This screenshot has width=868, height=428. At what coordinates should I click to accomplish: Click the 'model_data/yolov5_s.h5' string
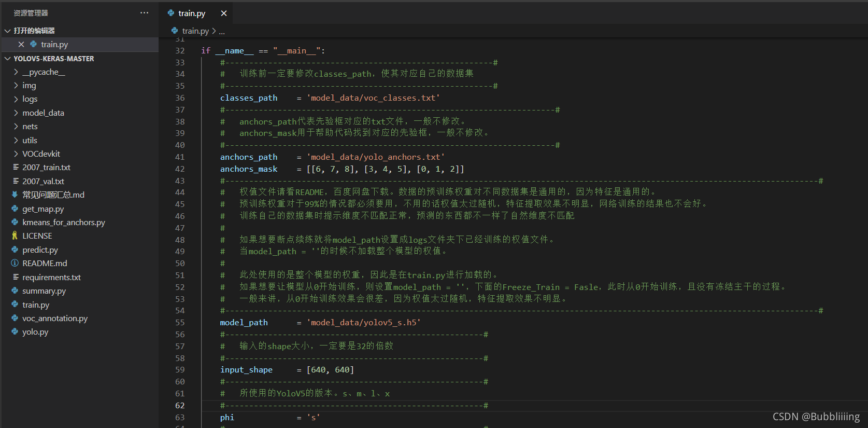point(364,323)
